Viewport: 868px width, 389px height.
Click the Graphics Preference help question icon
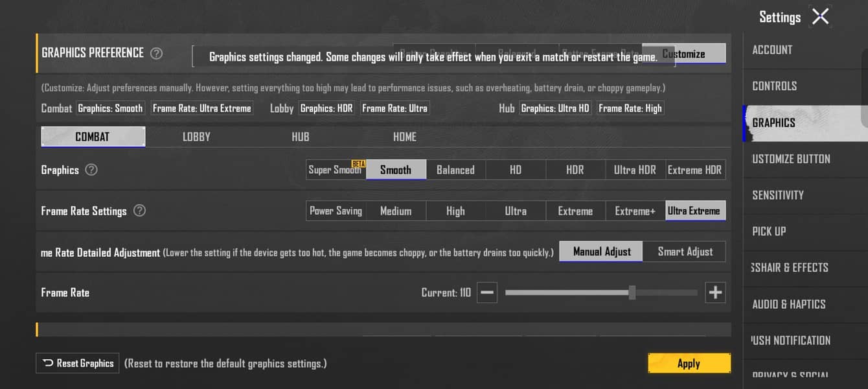click(156, 53)
